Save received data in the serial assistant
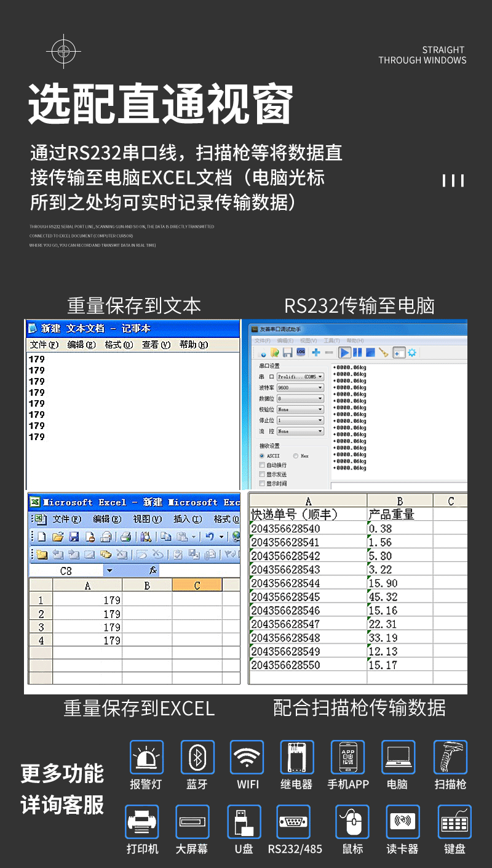492x868 pixels. click(286, 352)
